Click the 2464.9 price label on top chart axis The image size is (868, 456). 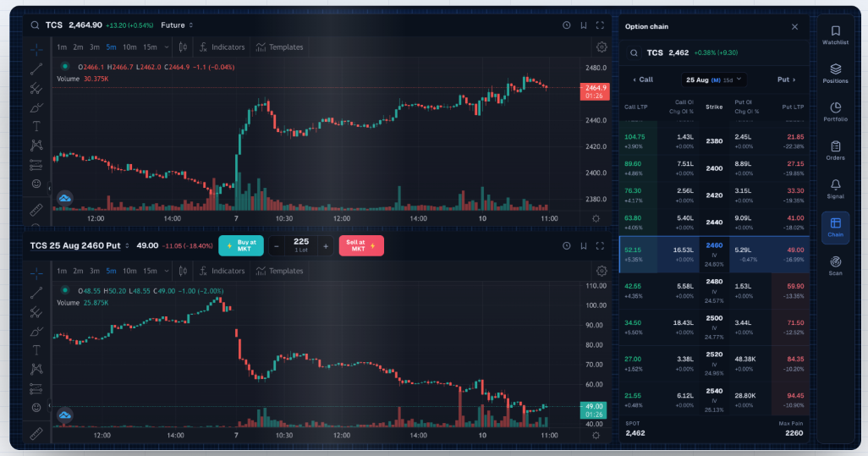pos(595,91)
